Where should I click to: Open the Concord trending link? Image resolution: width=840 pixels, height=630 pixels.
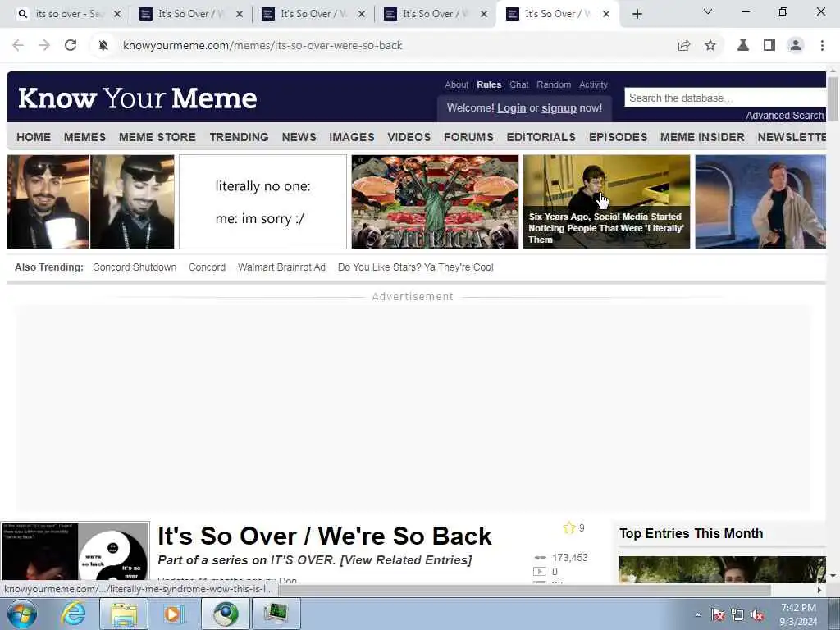pos(207,267)
